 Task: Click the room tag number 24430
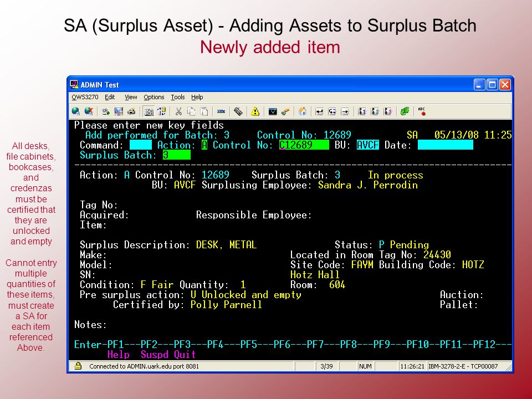click(437, 254)
